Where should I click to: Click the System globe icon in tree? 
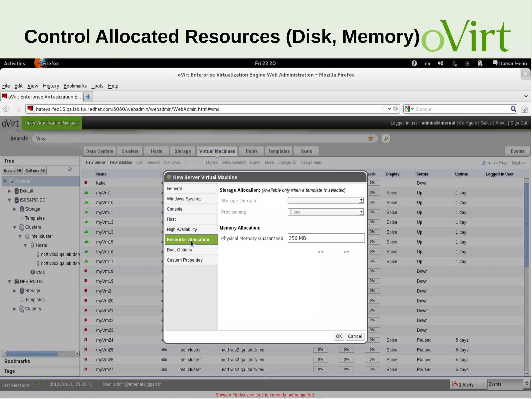[x=12, y=181]
